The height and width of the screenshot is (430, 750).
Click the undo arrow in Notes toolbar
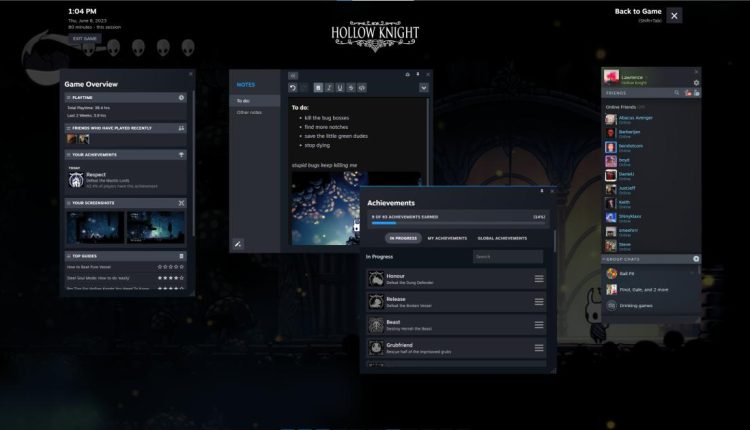tap(293, 88)
